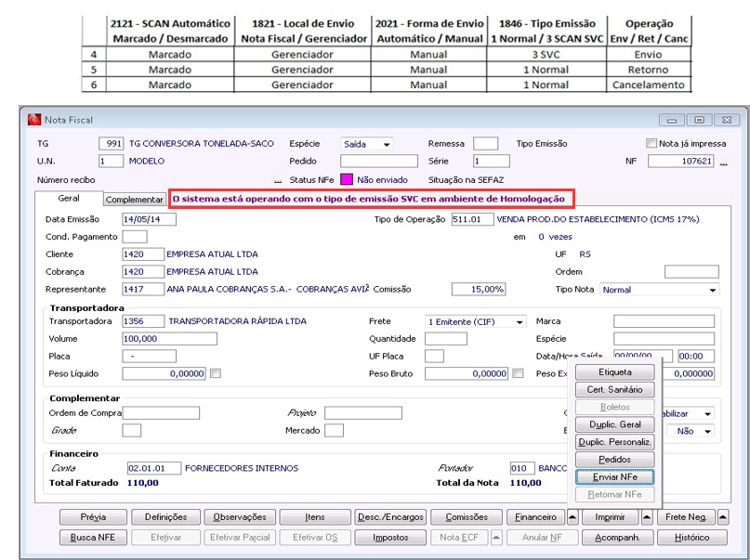Expand the arrow next to Imprimir button

pos(648,517)
